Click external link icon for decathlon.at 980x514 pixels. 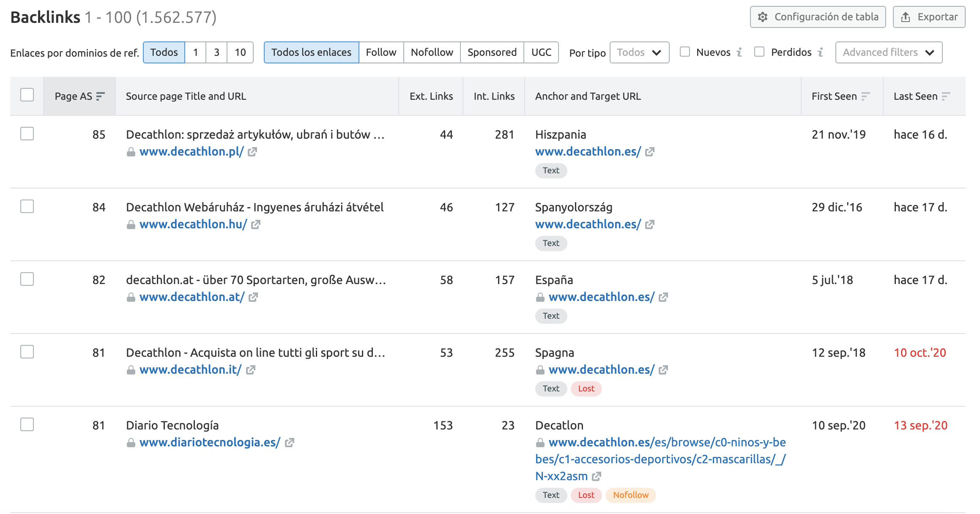[252, 296]
